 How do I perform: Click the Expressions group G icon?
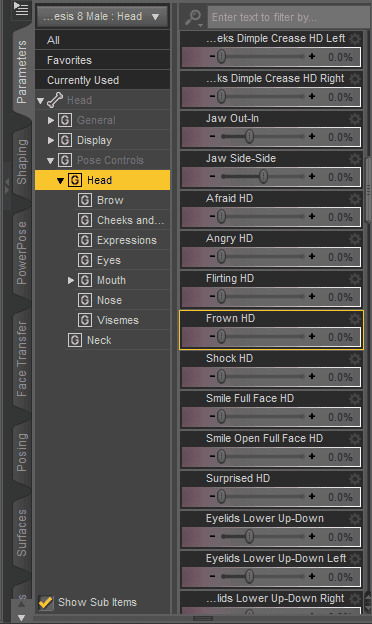[84, 240]
